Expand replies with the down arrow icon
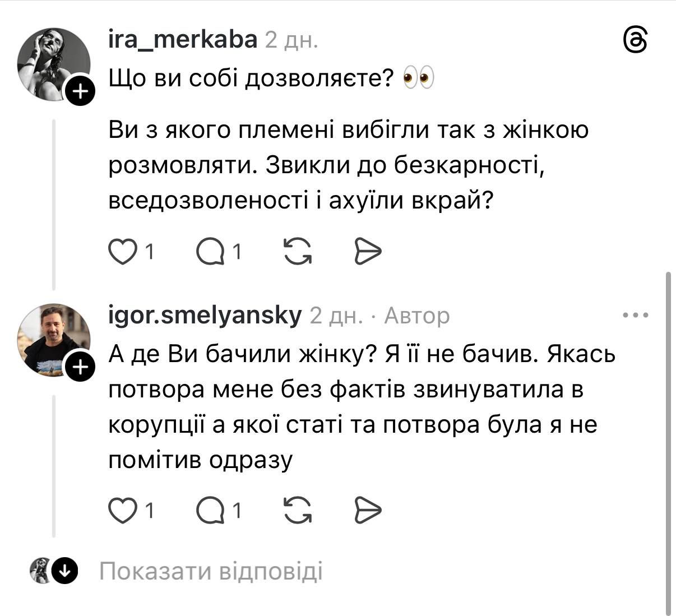 tap(65, 571)
